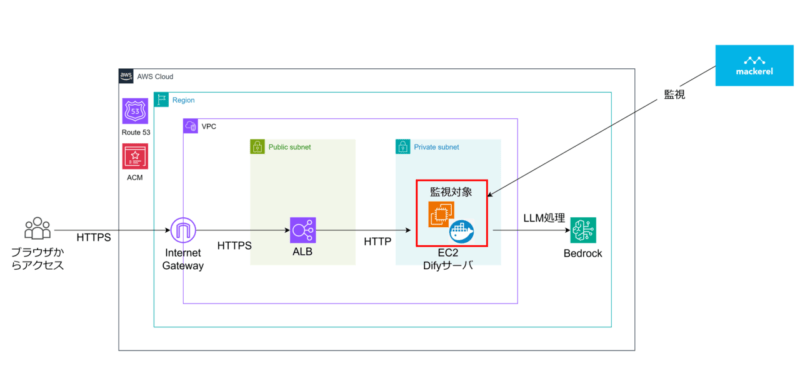800x368 pixels.
Task: Click the 'ブラウザからアクセス' label
Action: tap(38, 259)
